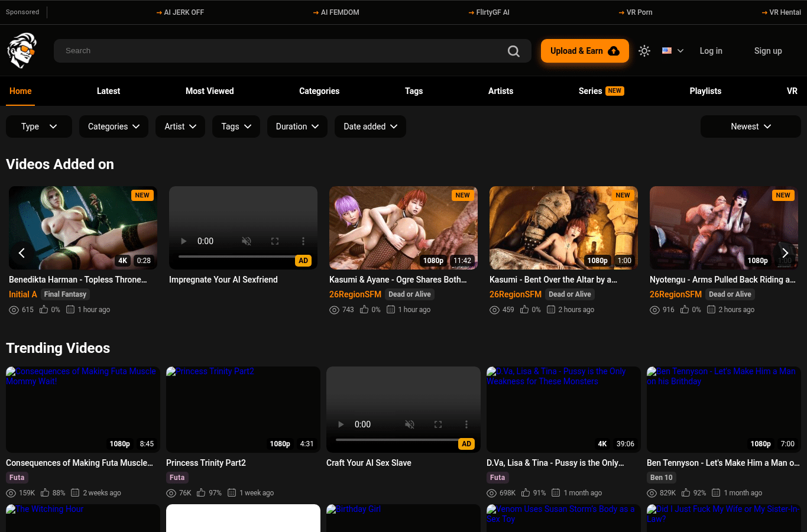Click the thumbs-up icon beside 97% rating

[201, 492]
